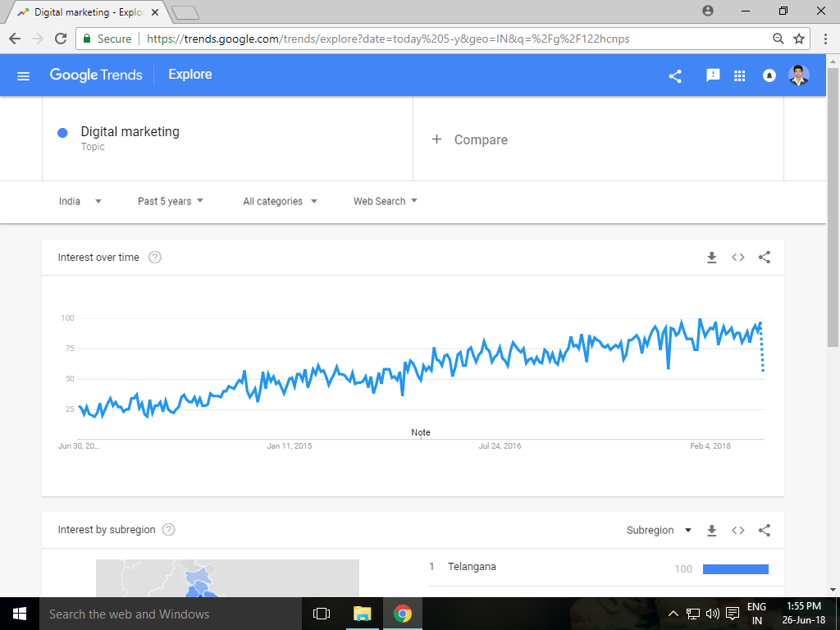Show hidden system tray icons
This screenshot has height=630, width=840.
point(673,614)
